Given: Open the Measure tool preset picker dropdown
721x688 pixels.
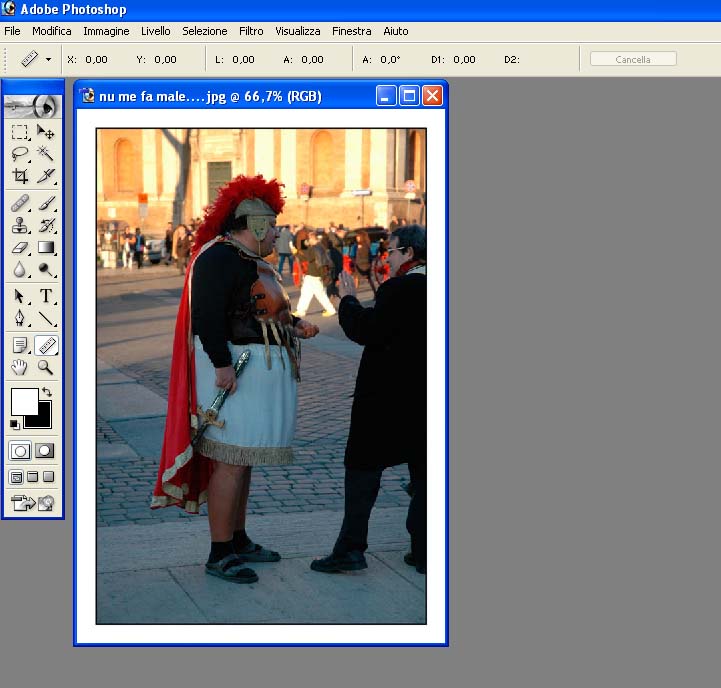Looking at the screenshot, I should (48, 60).
